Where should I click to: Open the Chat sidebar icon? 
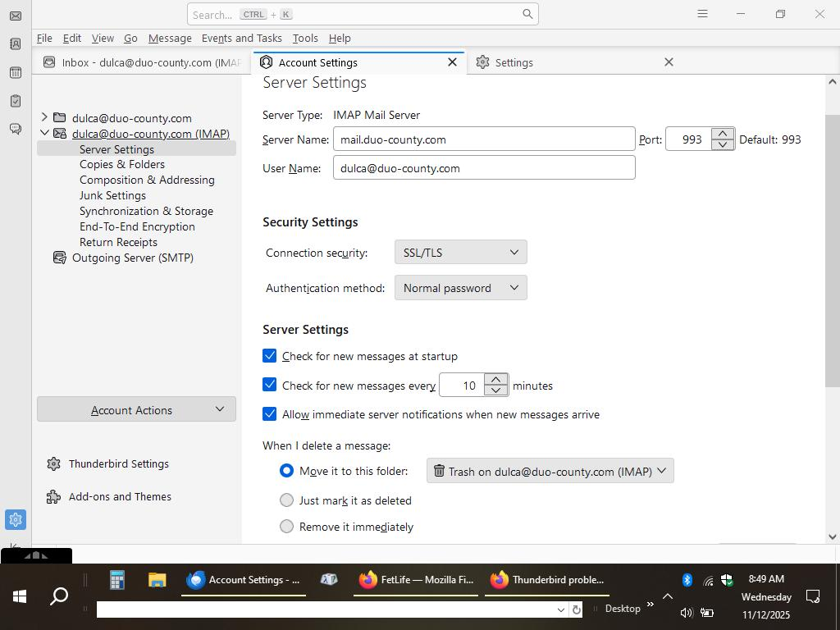point(15,129)
